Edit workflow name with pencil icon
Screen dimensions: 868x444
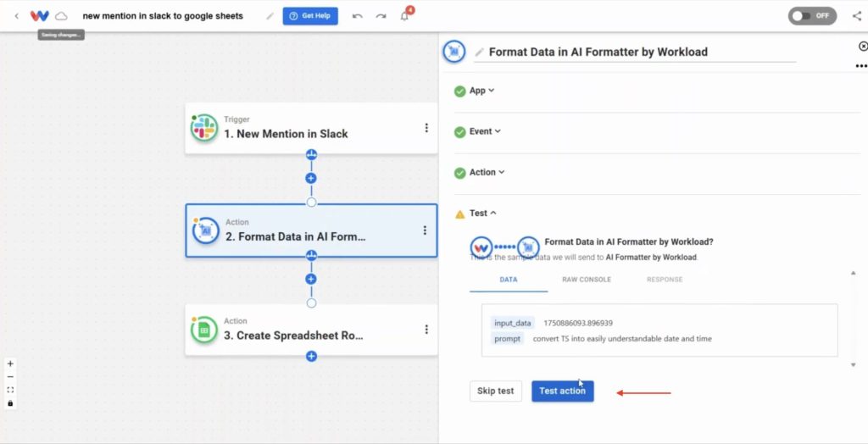tap(270, 16)
